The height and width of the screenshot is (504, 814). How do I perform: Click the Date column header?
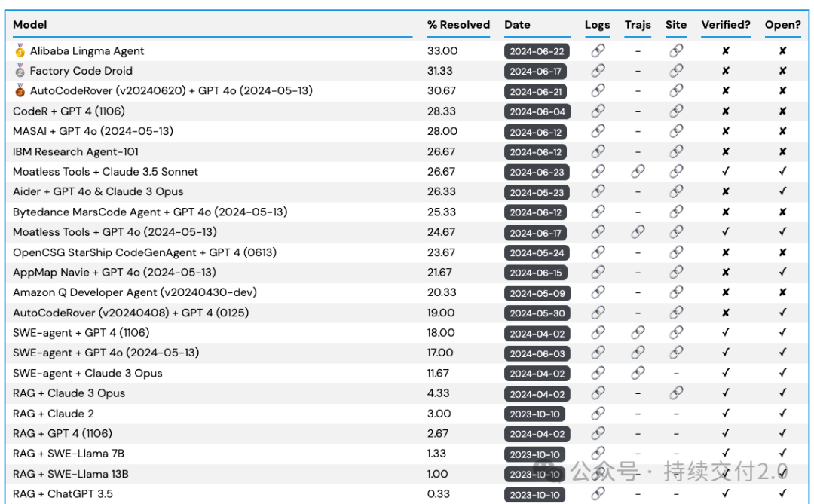pyautogui.click(x=517, y=24)
